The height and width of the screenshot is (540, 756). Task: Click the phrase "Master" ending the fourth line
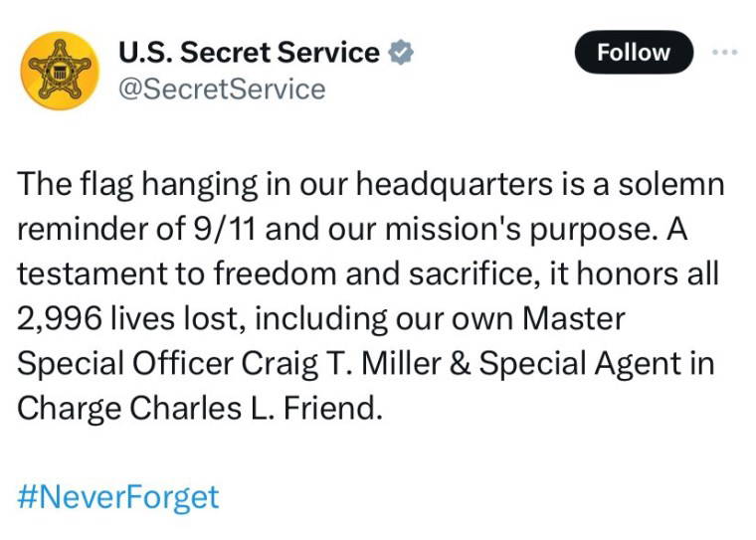[x=575, y=320]
